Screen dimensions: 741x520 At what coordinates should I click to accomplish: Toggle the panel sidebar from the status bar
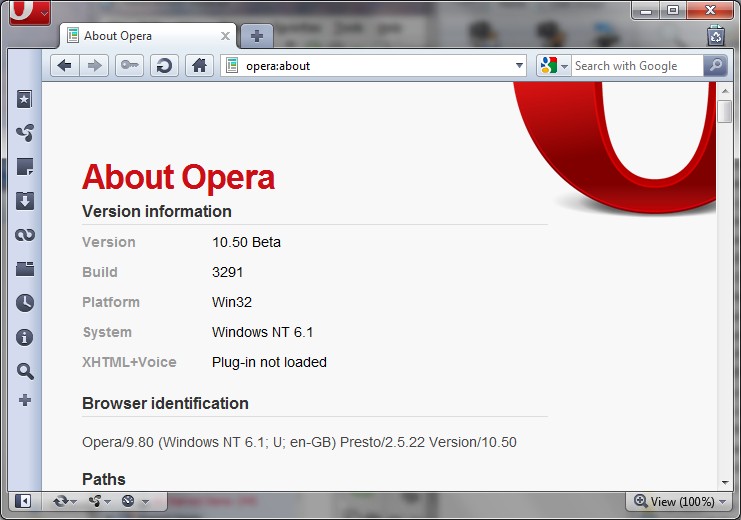23,501
